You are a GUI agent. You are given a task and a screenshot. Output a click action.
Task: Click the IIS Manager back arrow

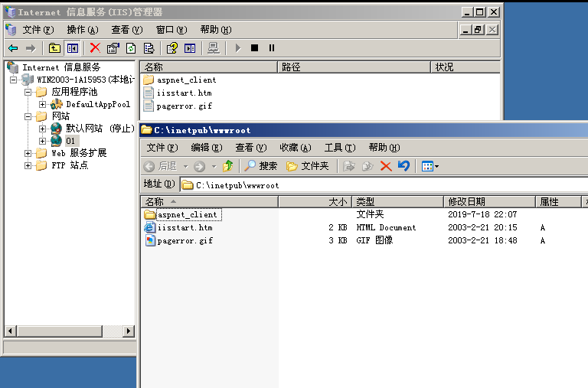coord(13,48)
